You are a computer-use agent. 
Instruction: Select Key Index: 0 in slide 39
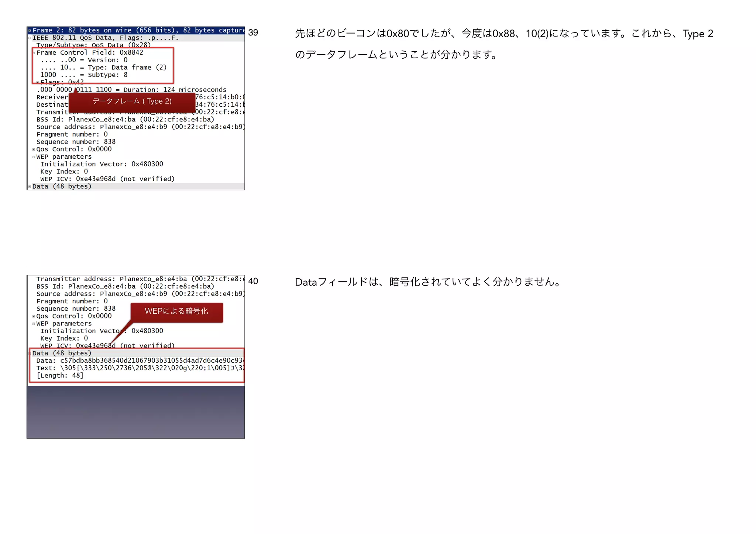click(64, 171)
